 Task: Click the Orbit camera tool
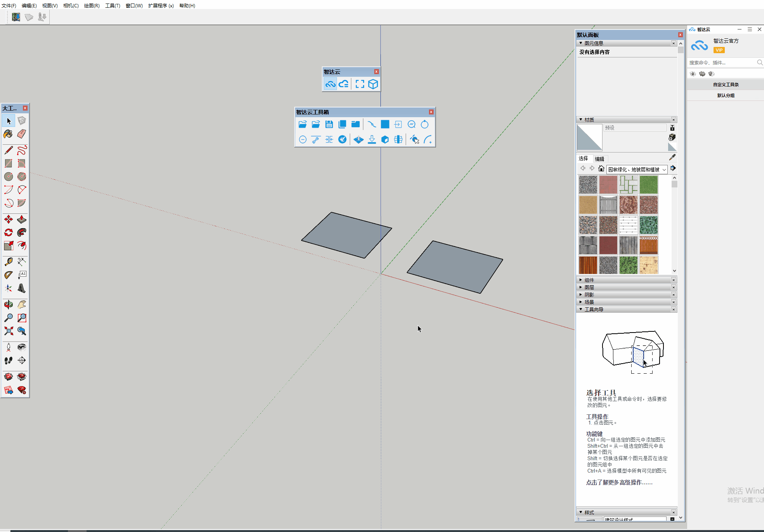click(x=8, y=305)
